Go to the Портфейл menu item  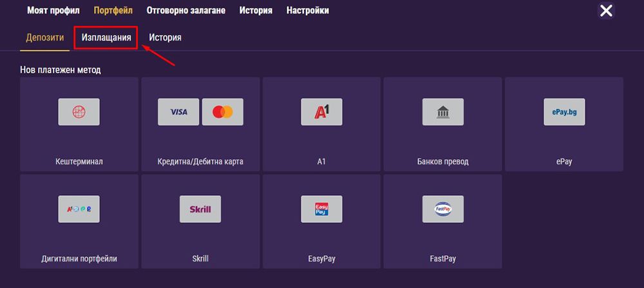tap(115, 11)
